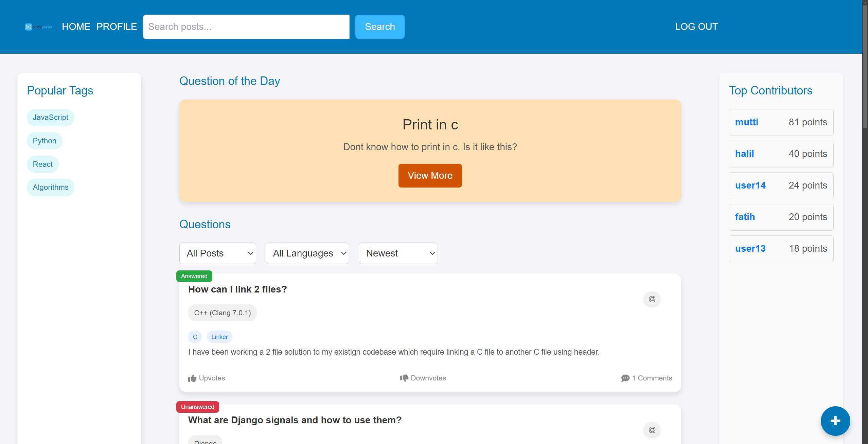Viewport: 868px width, 444px height.
Task: Select the JavaScript popular tag
Action: (x=50, y=117)
